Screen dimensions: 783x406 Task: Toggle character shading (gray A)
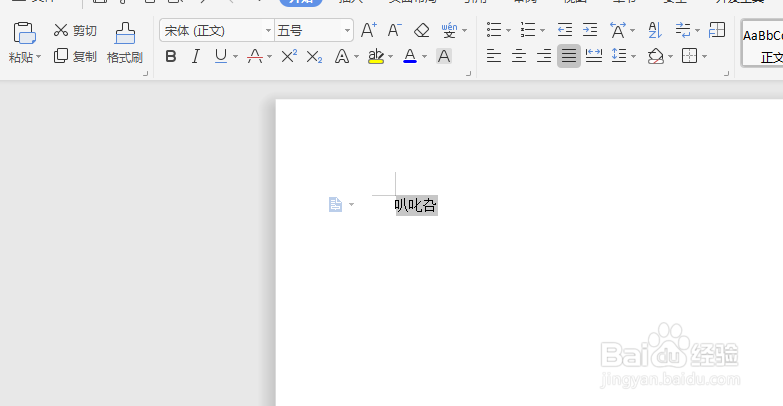(x=444, y=56)
